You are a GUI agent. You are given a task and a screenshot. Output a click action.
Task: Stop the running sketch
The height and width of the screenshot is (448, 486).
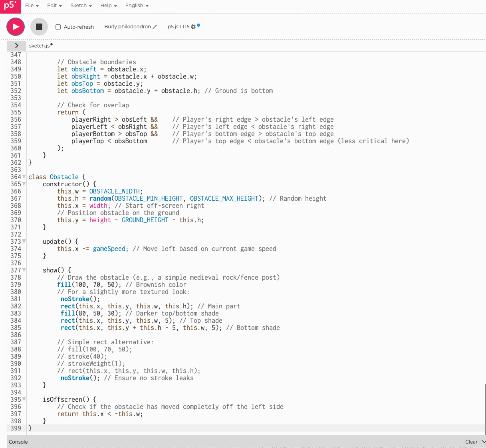point(39,27)
